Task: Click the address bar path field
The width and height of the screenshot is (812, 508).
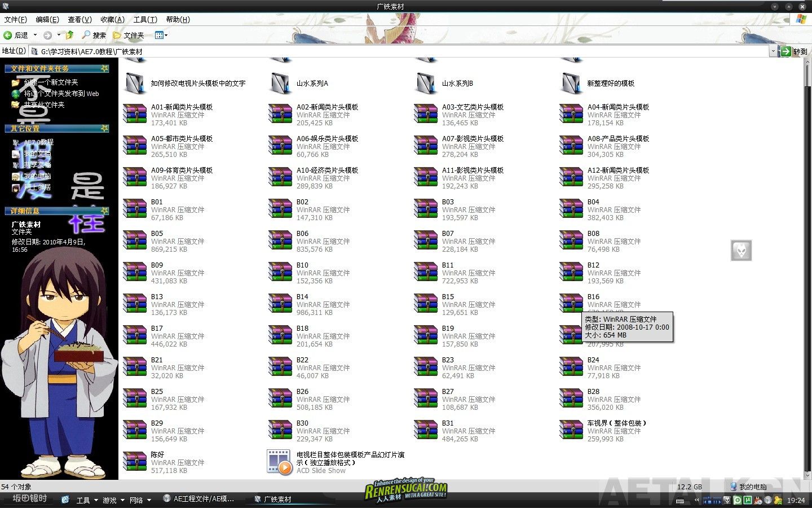Action: point(399,51)
